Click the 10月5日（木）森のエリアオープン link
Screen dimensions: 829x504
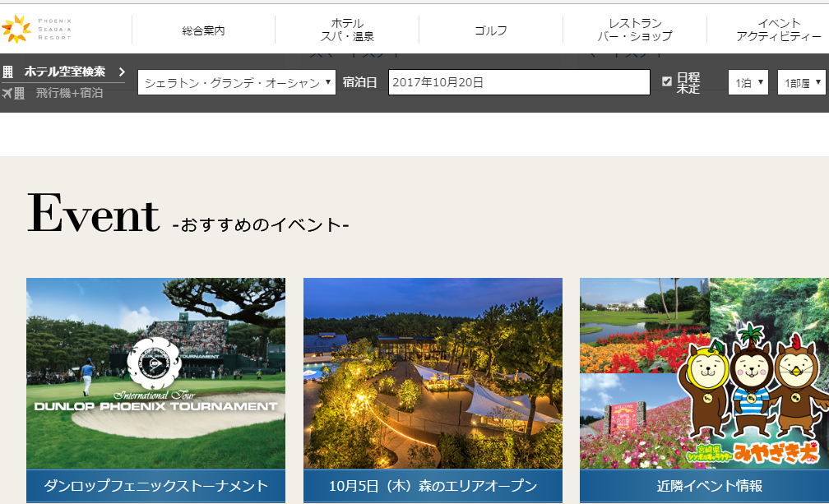click(433, 486)
